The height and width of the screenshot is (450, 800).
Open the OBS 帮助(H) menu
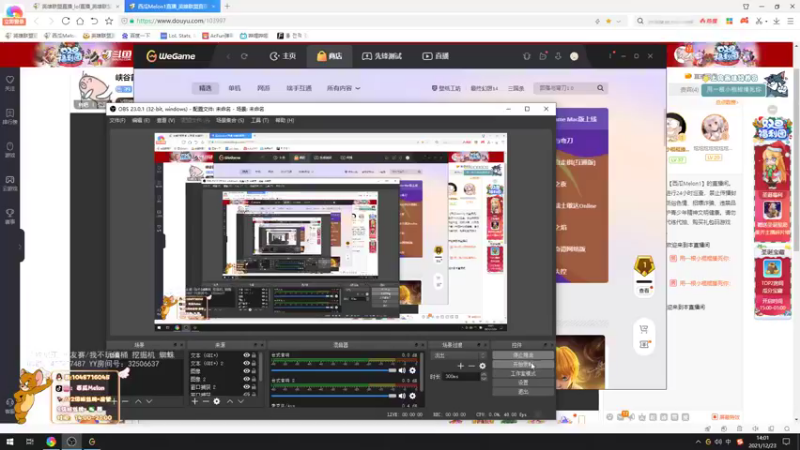pos(284,120)
